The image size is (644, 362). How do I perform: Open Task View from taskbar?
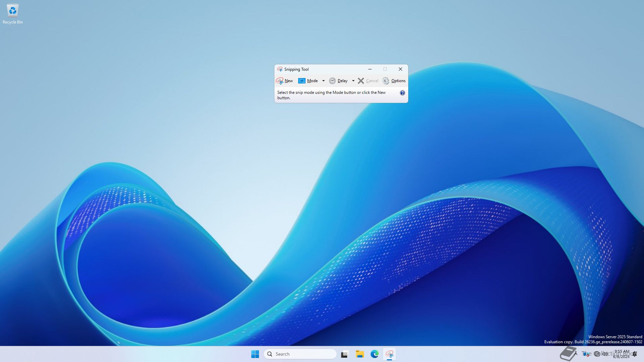coord(345,354)
